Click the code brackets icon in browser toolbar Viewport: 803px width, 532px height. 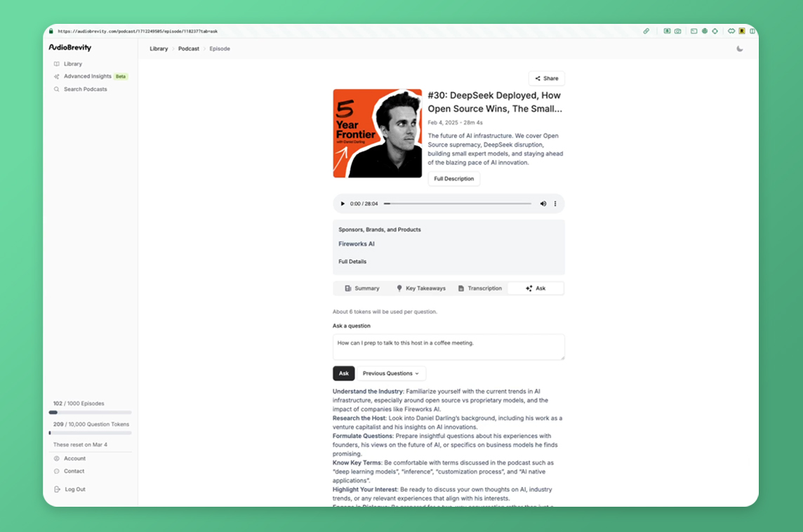731,32
